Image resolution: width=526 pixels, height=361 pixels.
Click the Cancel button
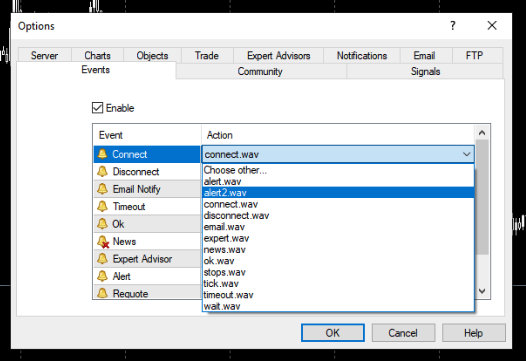tap(403, 333)
